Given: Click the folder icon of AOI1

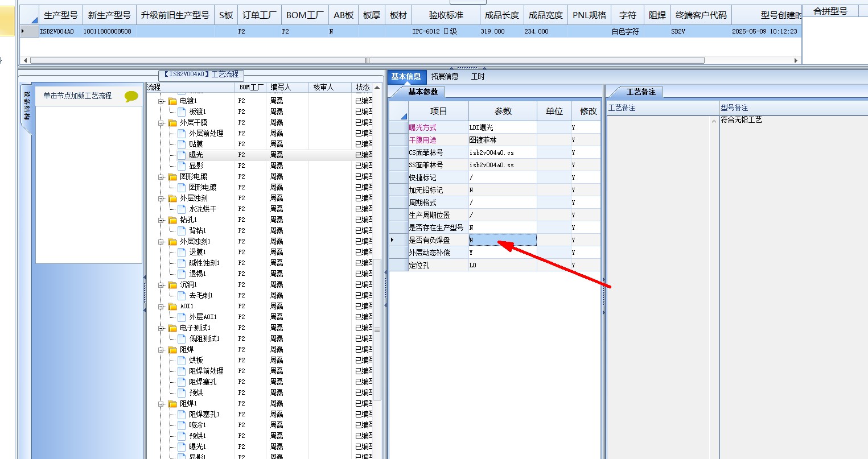Looking at the screenshot, I should point(172,306).
